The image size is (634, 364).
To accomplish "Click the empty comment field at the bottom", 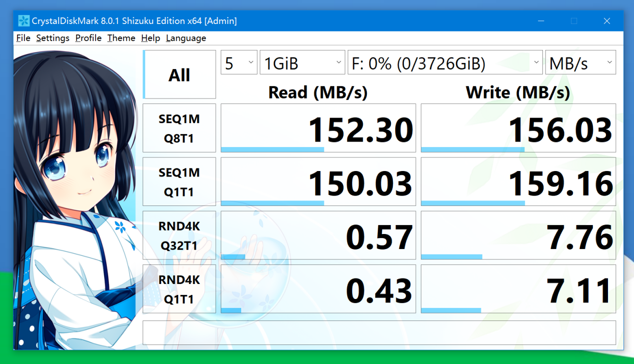I will [379, 332].
